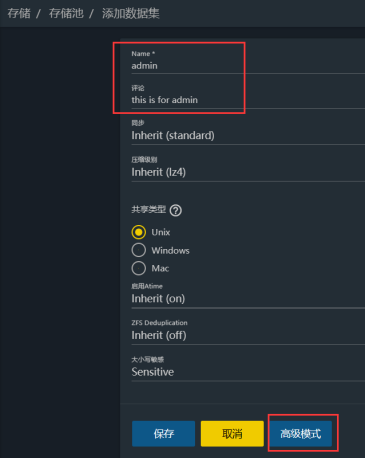Select the Unix share type radio button

pos(139,232)
